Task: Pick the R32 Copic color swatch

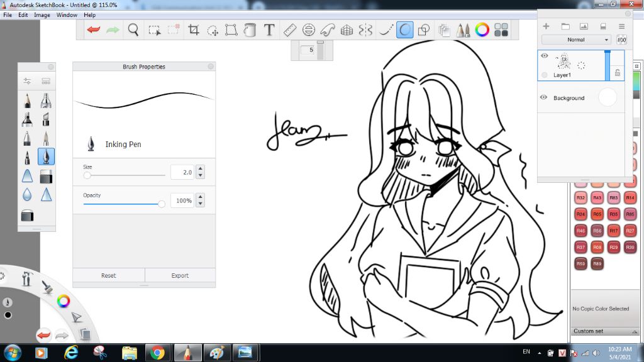Action: [580, 198]
